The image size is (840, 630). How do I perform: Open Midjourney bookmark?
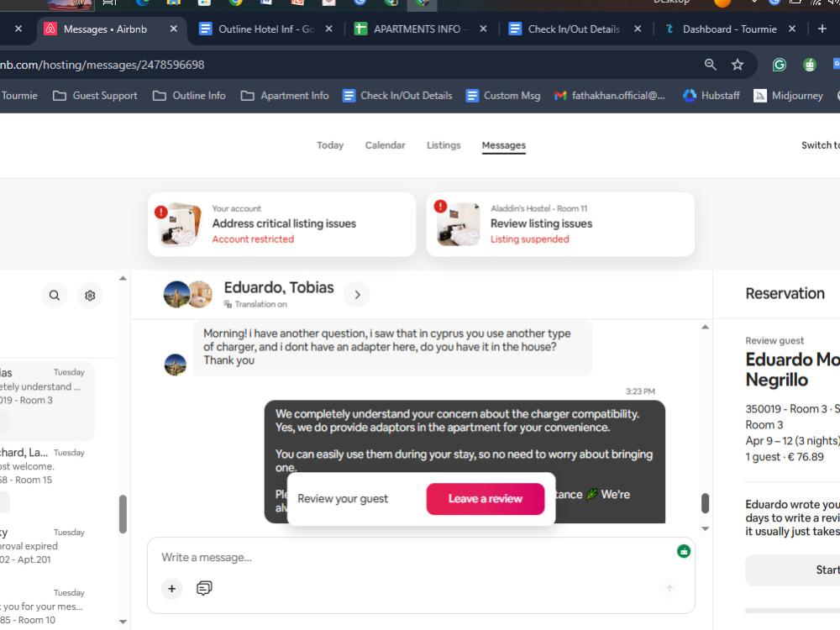coord(788,96)
